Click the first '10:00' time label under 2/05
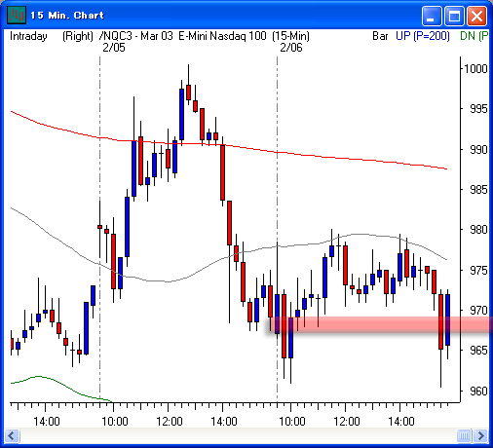 coord(115,422)
